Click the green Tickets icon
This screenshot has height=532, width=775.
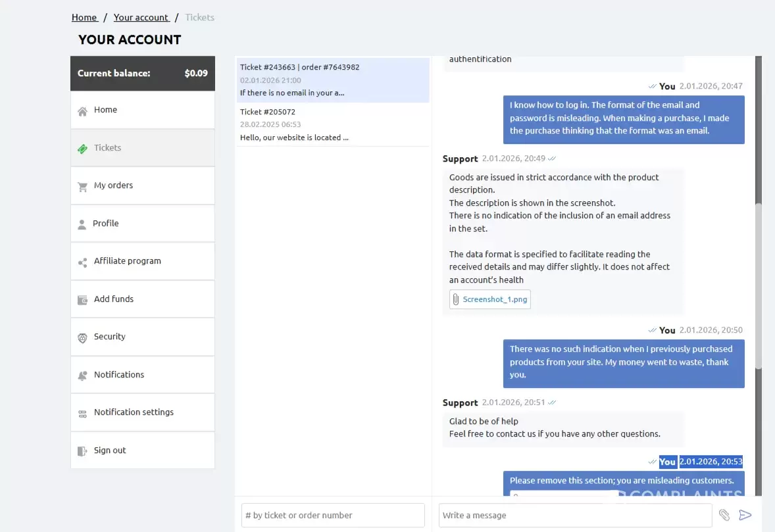tap(82, 149)
